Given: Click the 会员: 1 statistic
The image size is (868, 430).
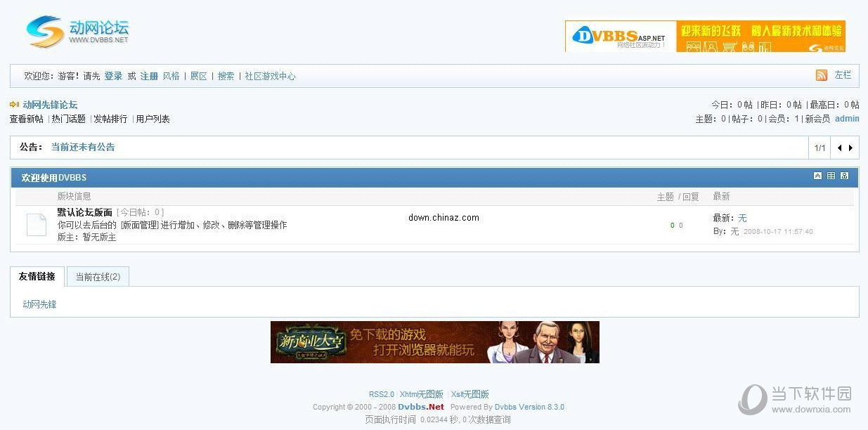Looking at the screenshot, I should pos(784,119).
